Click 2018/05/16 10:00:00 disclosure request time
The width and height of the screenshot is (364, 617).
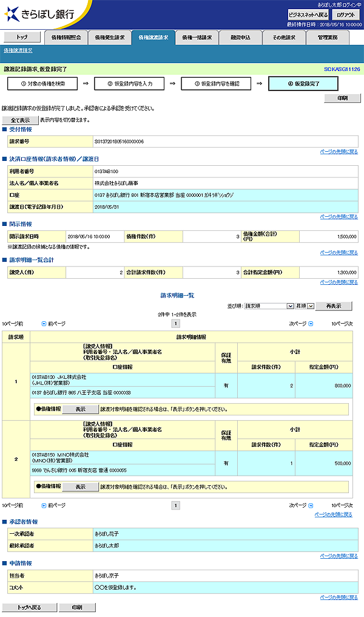pyautogui.click(x=89, y=237)
